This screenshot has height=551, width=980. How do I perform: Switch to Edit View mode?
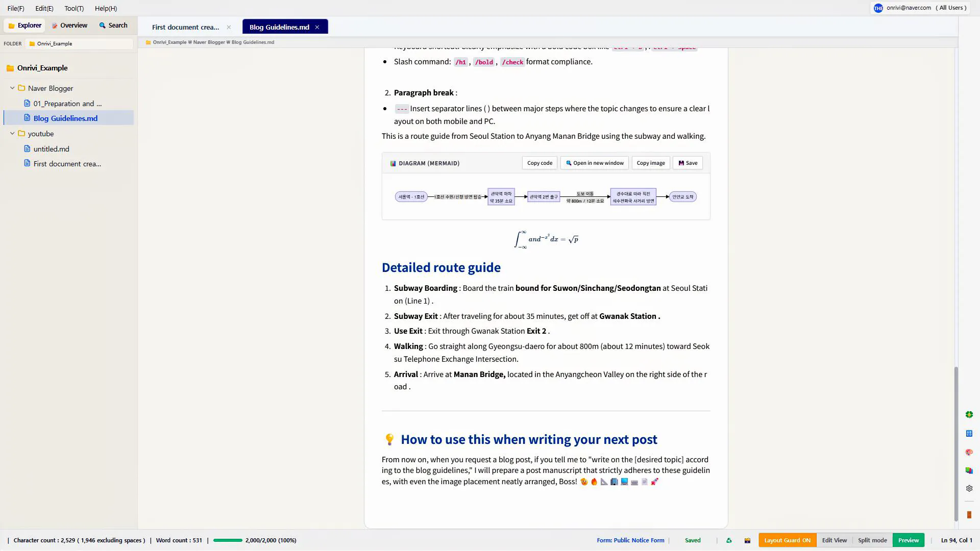click(834, 540)
